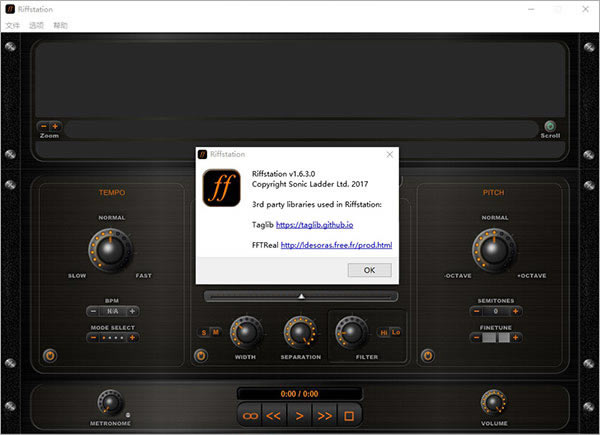Toggle the Pitch section power button

427,356
